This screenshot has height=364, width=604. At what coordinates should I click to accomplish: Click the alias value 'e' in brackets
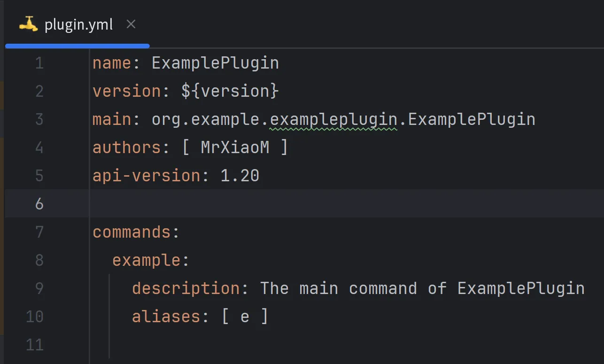point(245,318)
